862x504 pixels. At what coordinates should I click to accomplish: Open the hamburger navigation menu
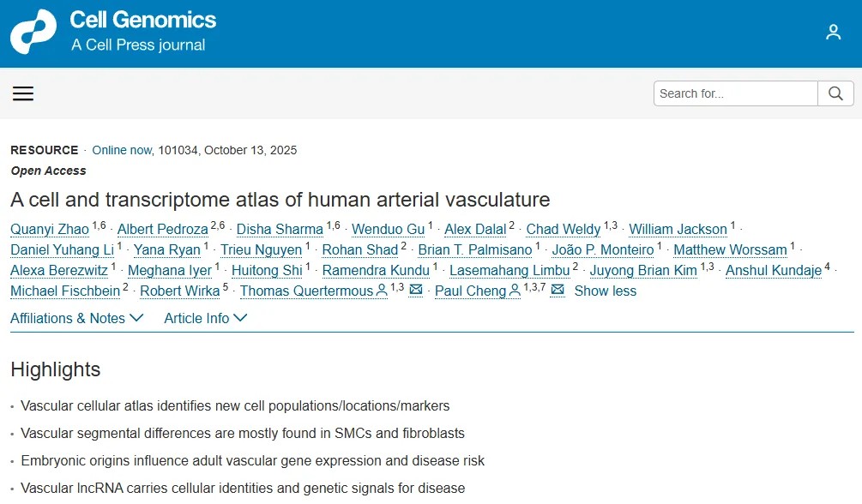(23, 93)
